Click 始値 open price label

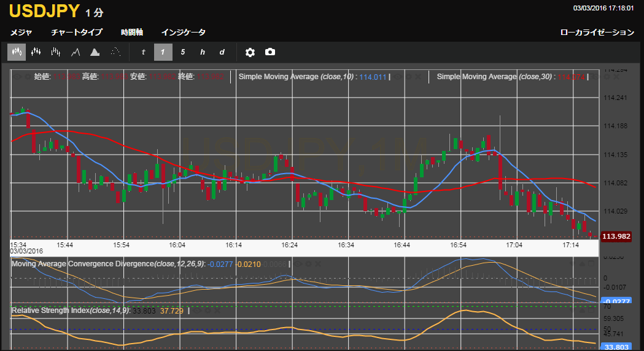click(42, 77)
